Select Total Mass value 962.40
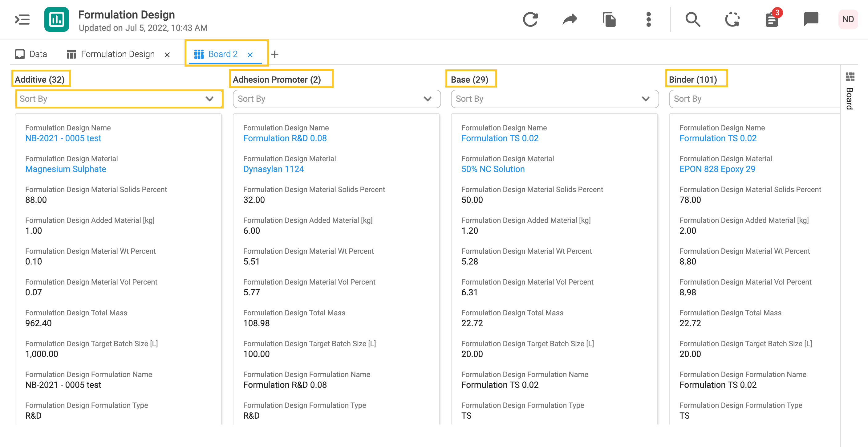This screenshot has width=868, height=447. tap(39, 323)
